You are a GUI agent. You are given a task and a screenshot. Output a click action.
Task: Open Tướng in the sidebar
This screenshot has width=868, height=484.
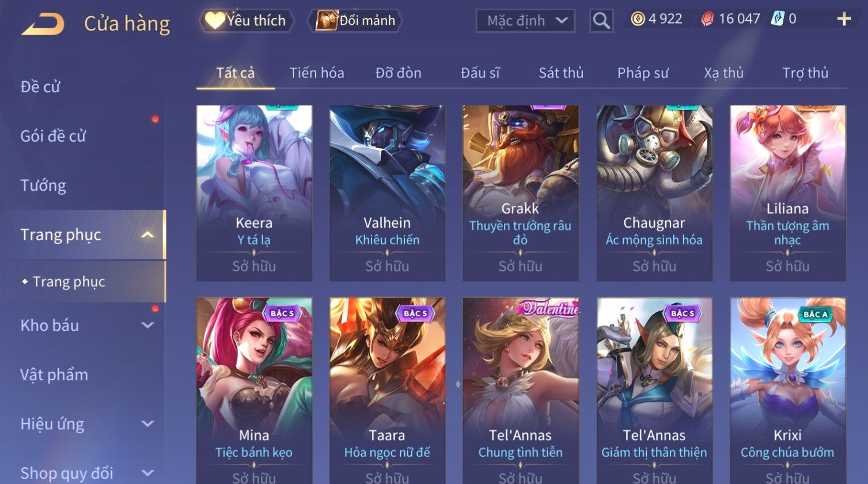click(43, 186)
